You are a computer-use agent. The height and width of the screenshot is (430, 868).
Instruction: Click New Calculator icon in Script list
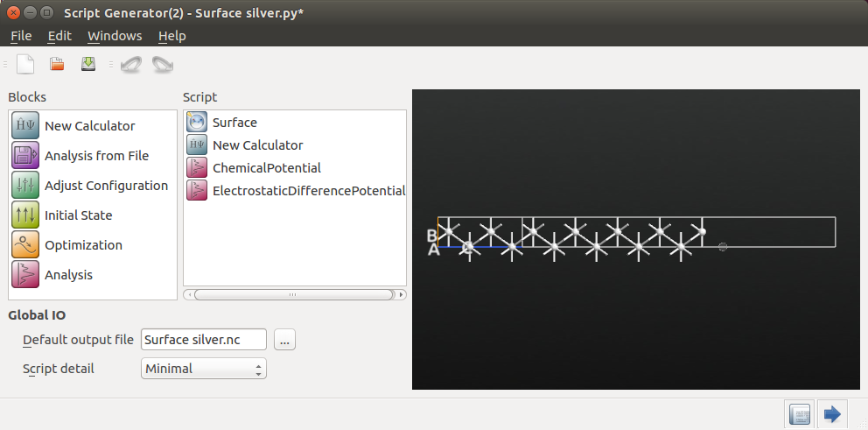tap(197, 145)
